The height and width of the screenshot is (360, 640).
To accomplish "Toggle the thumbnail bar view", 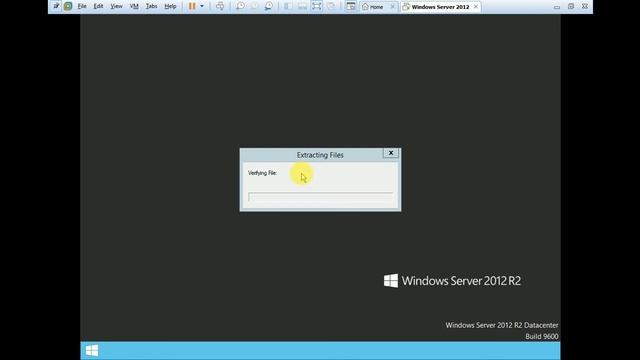I will pos(302,6).
